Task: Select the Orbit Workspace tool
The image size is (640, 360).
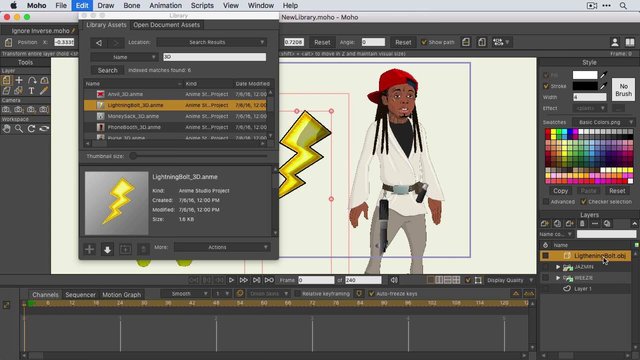Action: pos(44,129)
